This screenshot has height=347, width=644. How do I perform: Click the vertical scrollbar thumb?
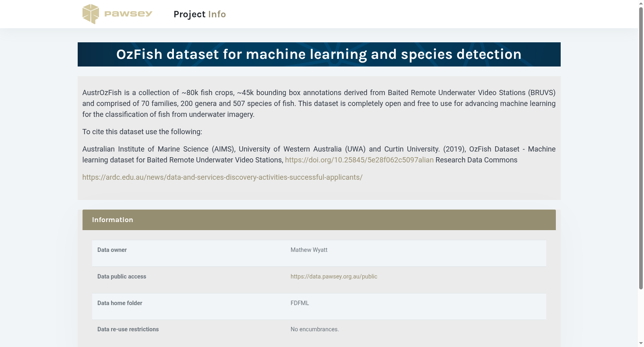click(x=641, y=148)
